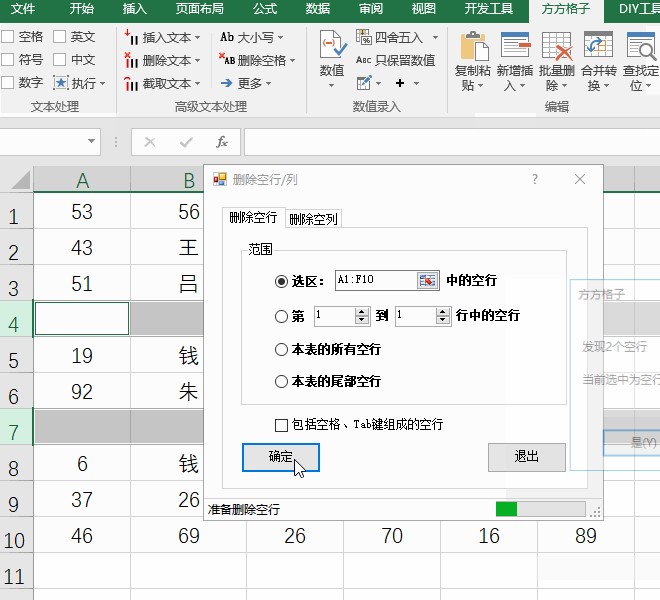Switch to the 开发工具 ribbon tab
660x600 pixels.
pyautogui.click(x=489, y=9)
